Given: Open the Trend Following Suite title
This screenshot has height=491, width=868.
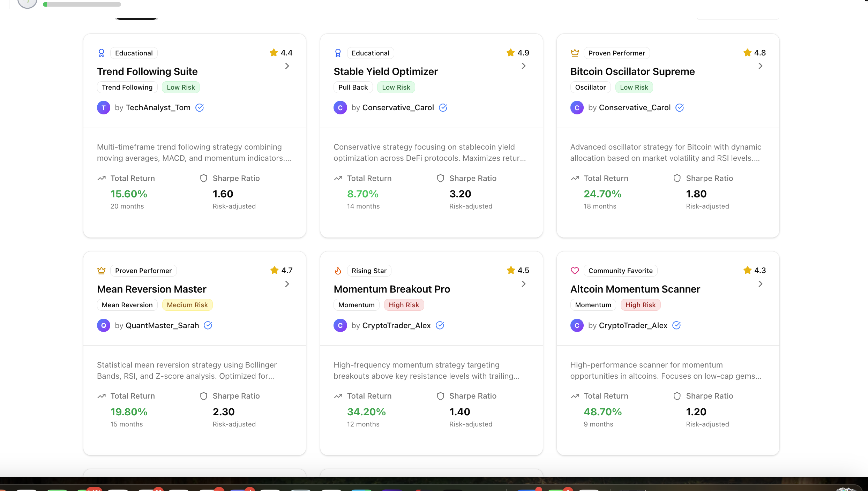Looking at the screenshot, I should tap(147, 71).
